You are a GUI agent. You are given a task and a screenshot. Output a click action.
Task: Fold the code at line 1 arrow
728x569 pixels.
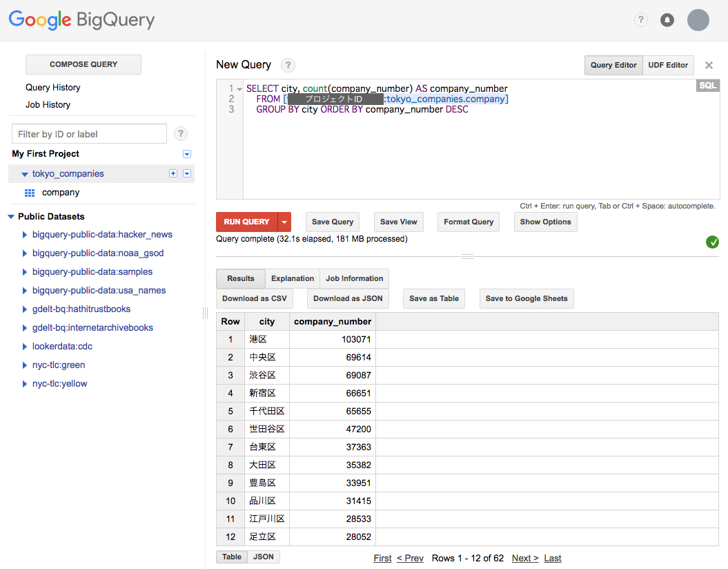(x=239, y=88)
